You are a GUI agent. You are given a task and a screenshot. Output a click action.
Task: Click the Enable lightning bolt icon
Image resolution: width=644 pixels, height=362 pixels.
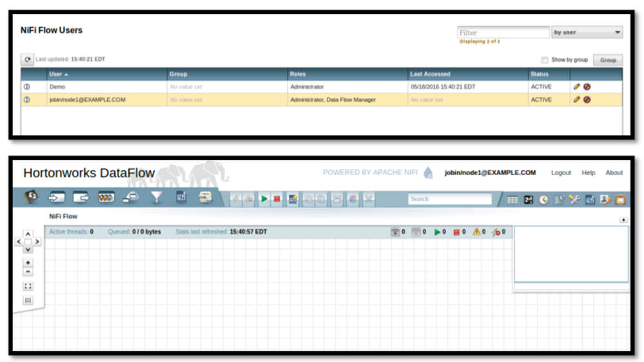click(236, 199)
